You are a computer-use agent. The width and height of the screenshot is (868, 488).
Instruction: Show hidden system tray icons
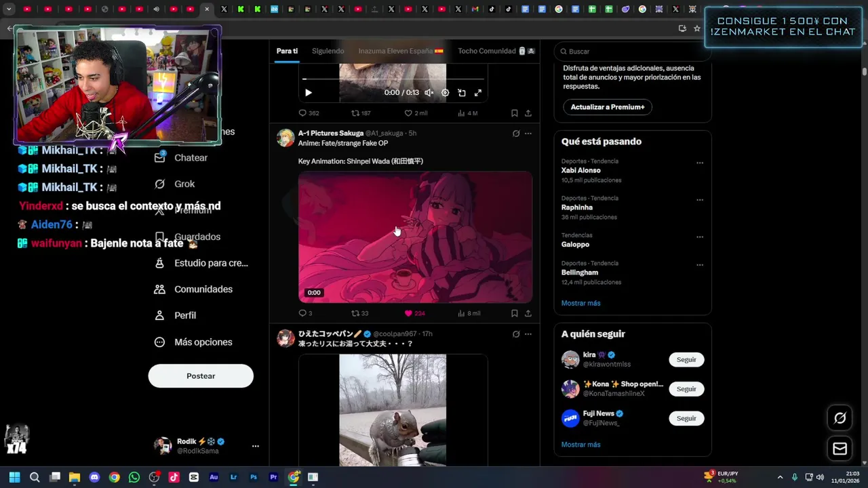[780, 477]
